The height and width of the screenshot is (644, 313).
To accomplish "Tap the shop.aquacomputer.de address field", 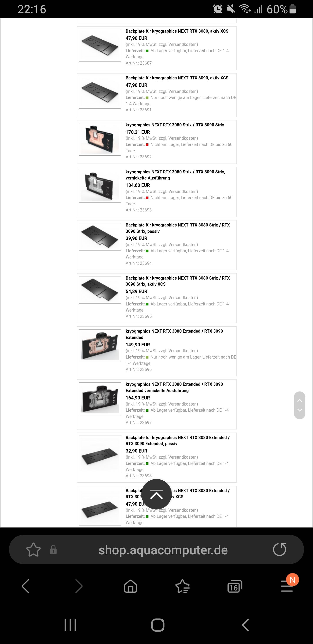I will click(163, 550).
